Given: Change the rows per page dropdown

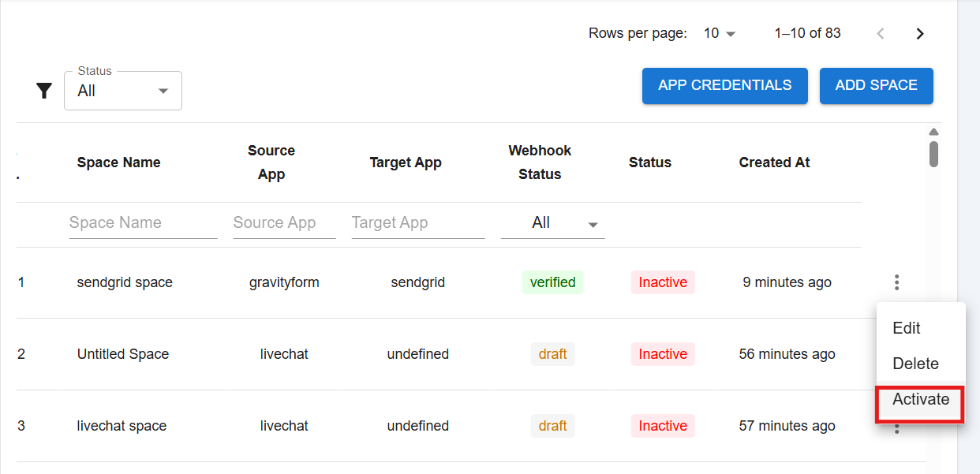Looking at the screenshot, I should click(720, 33).
